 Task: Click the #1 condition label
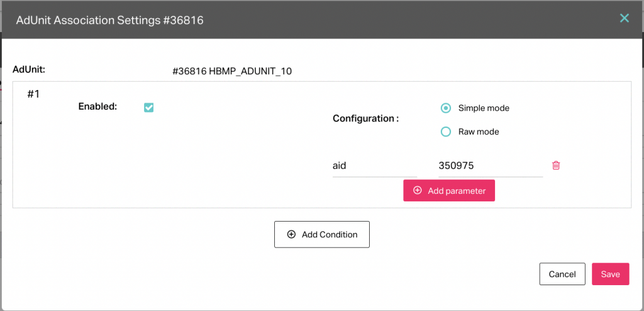click(x=34, y=94)
